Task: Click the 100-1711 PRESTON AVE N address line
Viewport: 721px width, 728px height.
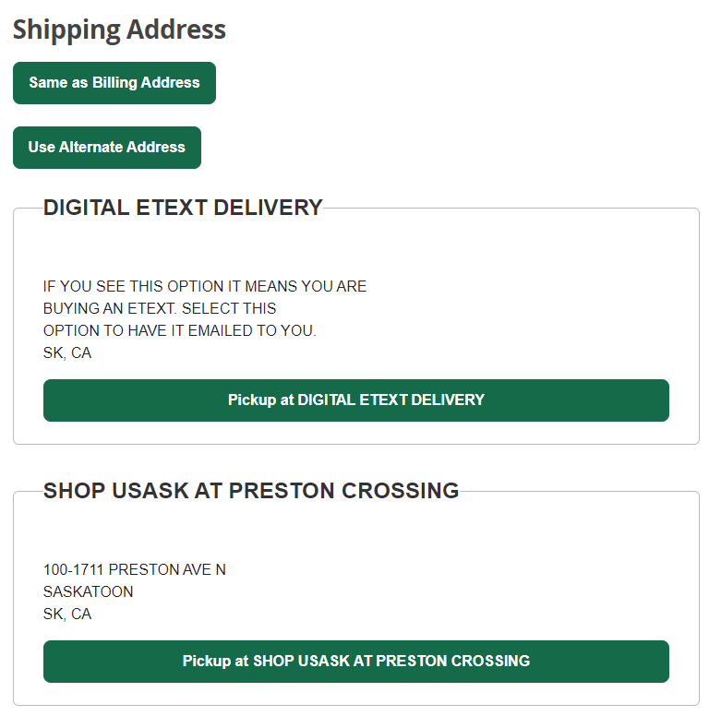Action: click(135, 569)
